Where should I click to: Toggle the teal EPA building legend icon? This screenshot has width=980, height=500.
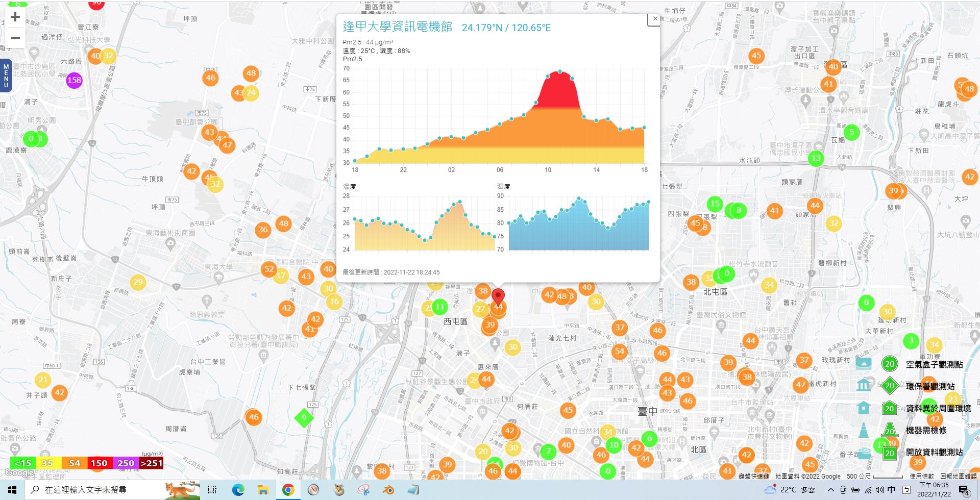click(x=864, y=385)
